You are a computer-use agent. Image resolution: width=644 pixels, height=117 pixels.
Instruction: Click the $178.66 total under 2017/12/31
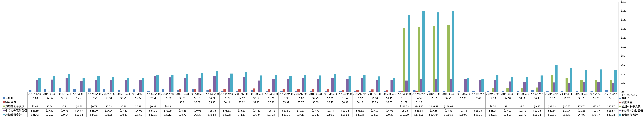[x=419, y=115]
